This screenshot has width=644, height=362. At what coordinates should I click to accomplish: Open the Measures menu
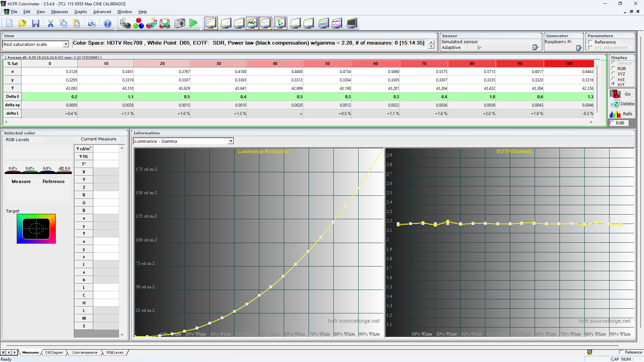point(59,12)
